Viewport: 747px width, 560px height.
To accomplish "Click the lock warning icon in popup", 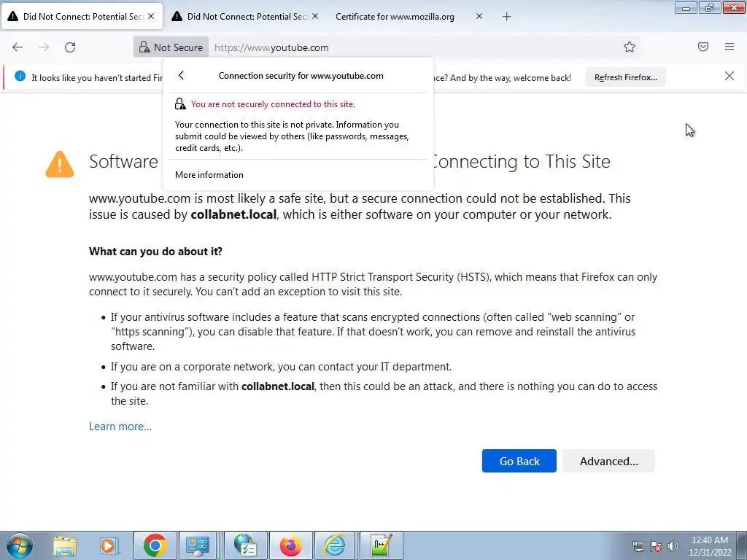I will pyautogui.click(x=180, y=104).
